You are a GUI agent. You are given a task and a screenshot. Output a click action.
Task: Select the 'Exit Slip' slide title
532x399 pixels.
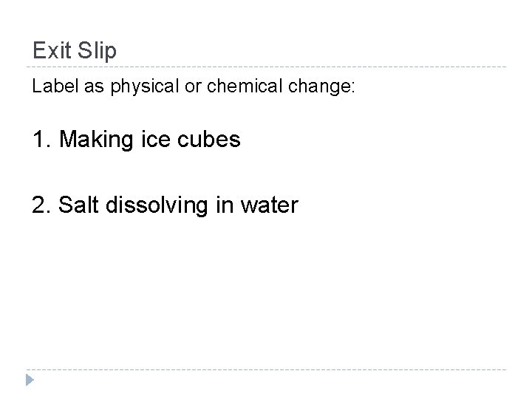coord(75,51)
